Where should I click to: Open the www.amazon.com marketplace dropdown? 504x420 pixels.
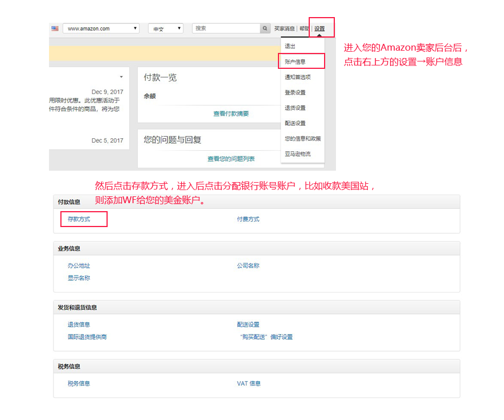(x=101, y=28)
